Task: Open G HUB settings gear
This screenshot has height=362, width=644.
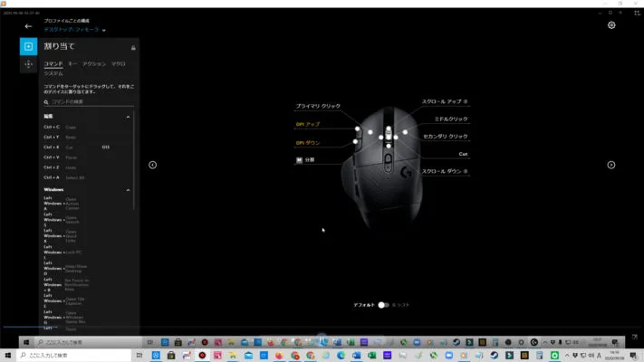Action: (611, 25)
